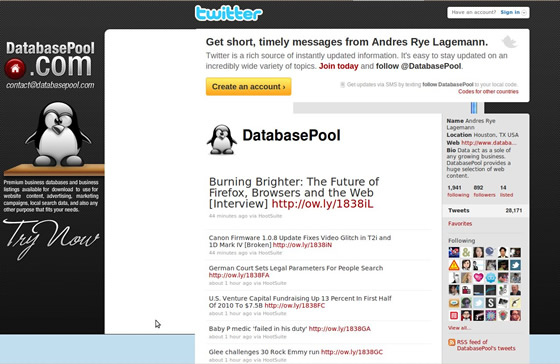Open the http://ow.ly/1838GC Glee link
The image size is (560, 364).
[x=352, y=352]
